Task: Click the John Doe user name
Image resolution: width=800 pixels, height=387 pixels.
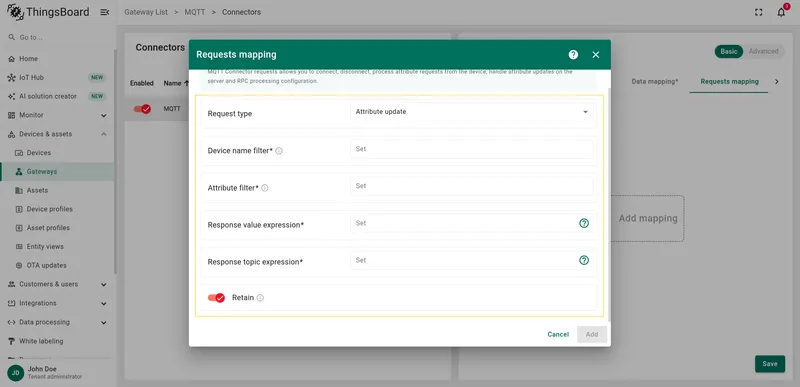Action: click(42, 369)
